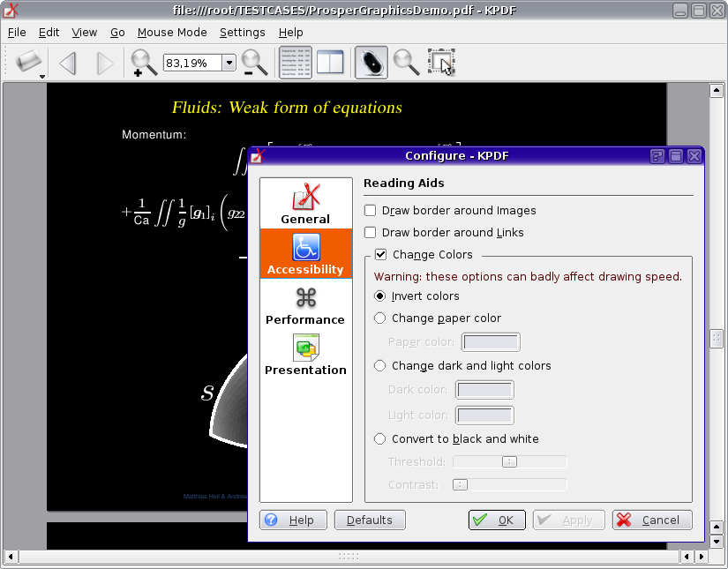This screenshot has width=728, height=569.
Task: Select Convert to black and white
Action: pyautogui.click(x=379, y=439)
